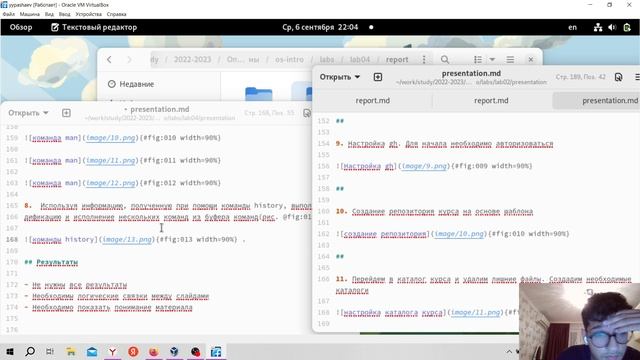Click Открыть in the left editor window
The image size is (640, 360).
coord(24,113)
